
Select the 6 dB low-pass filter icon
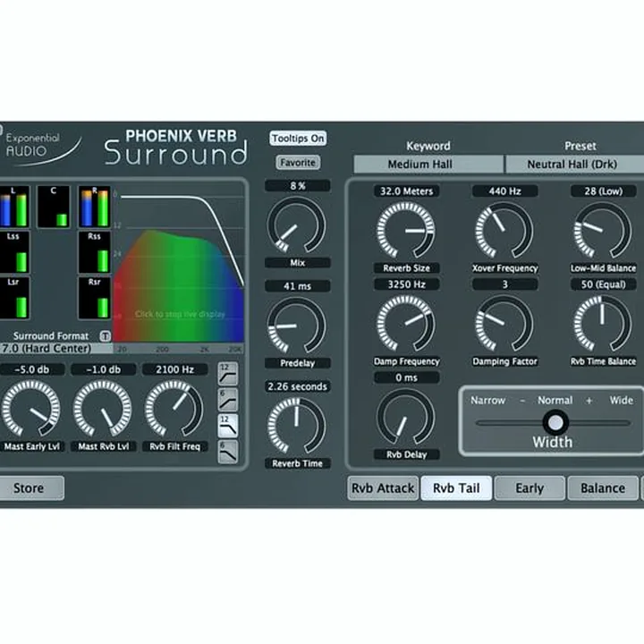tap(228, 452)
